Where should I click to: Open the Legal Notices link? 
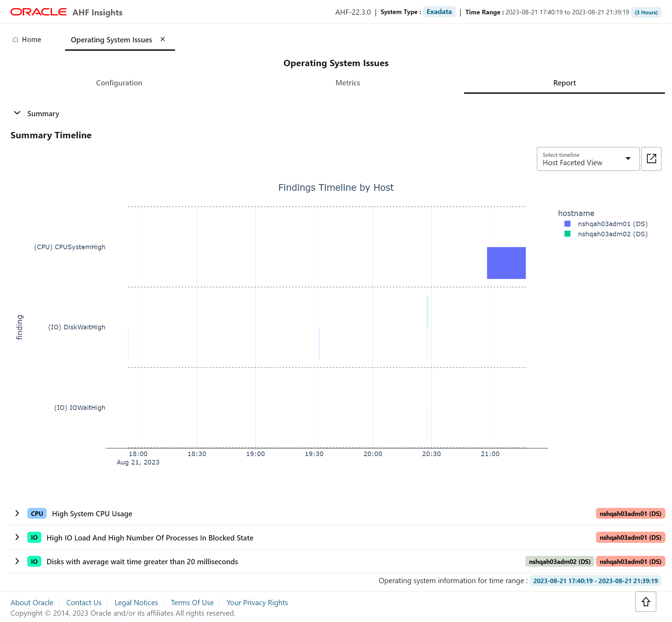click(136, 602)
